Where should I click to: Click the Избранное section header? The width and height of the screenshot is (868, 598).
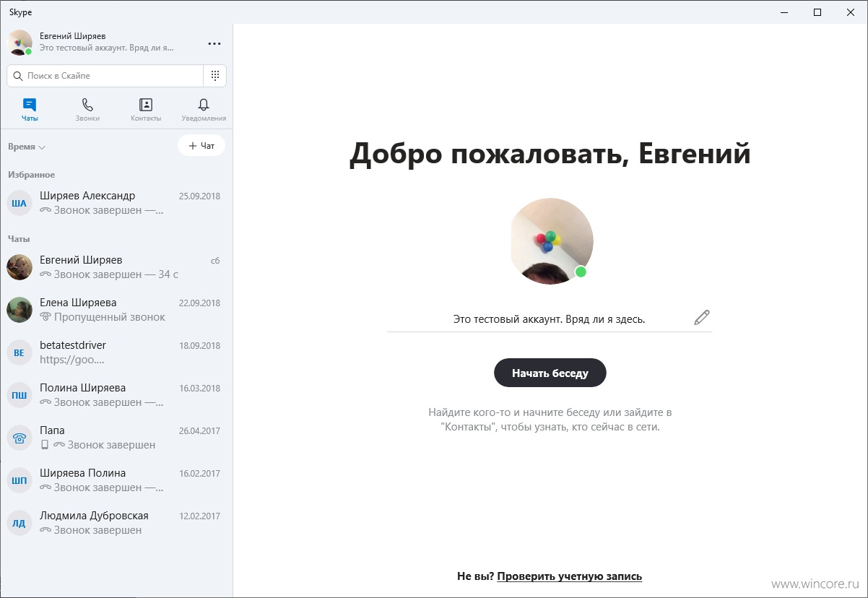(32, 175)
